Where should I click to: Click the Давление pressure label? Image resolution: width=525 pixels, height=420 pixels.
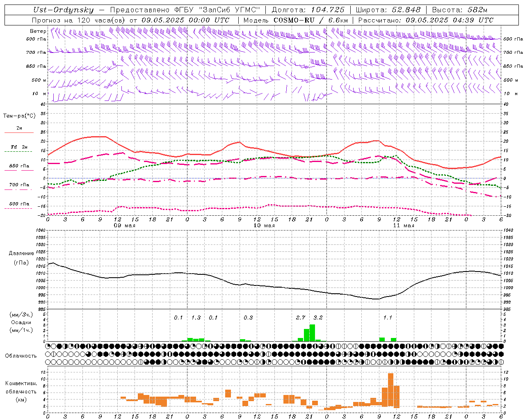pyautogui.click(x=21, y=253)
